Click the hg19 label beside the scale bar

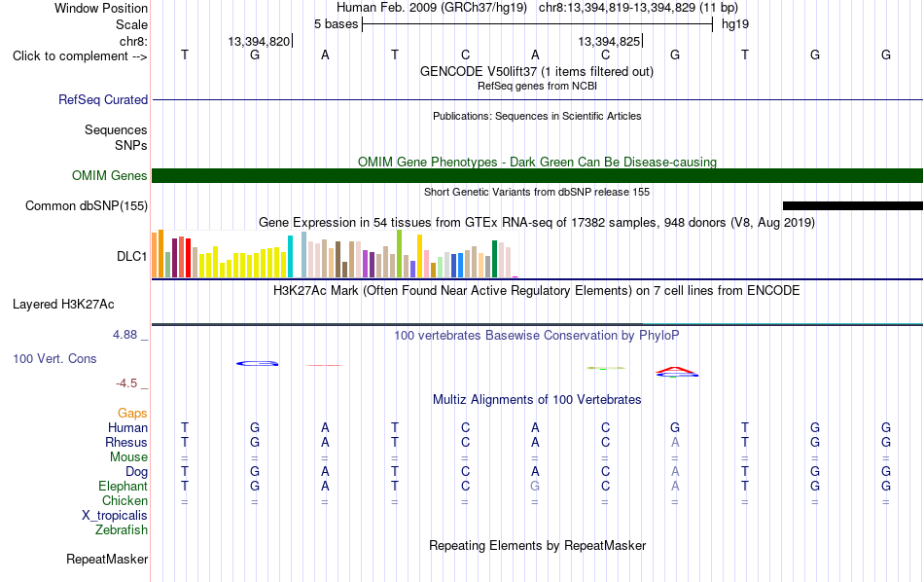pyautogui.click(x=735, y=24)
